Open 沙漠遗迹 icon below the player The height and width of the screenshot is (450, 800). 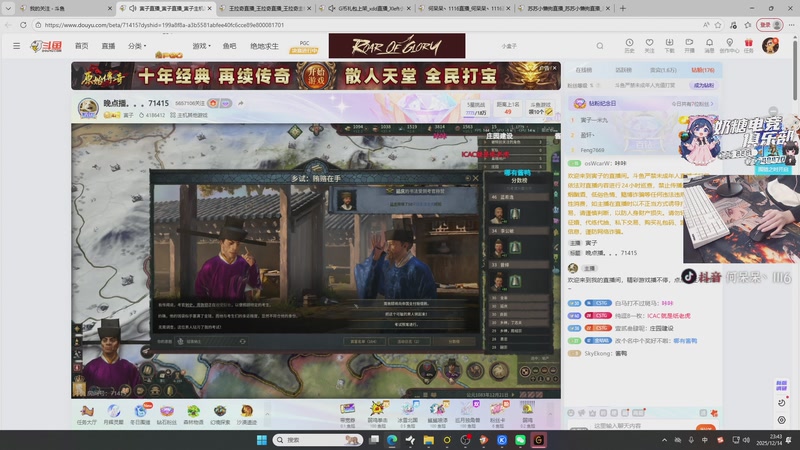pos(247,415)
